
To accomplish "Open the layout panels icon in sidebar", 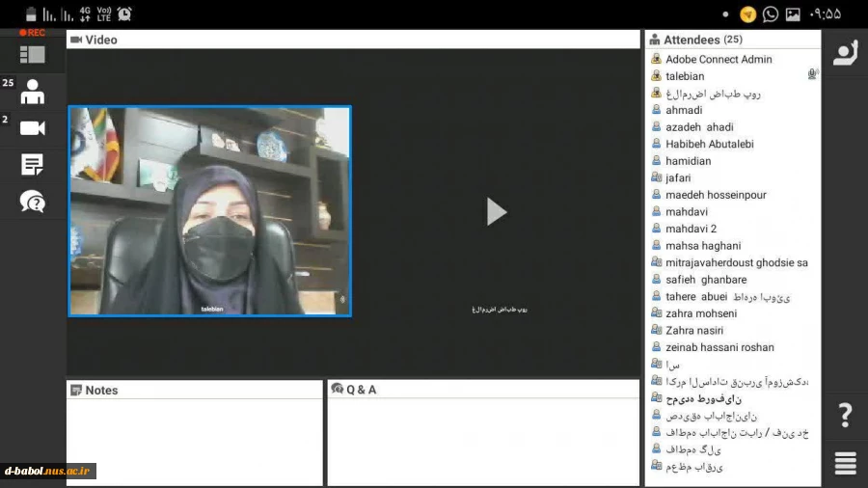I will (x=32, y=54).
